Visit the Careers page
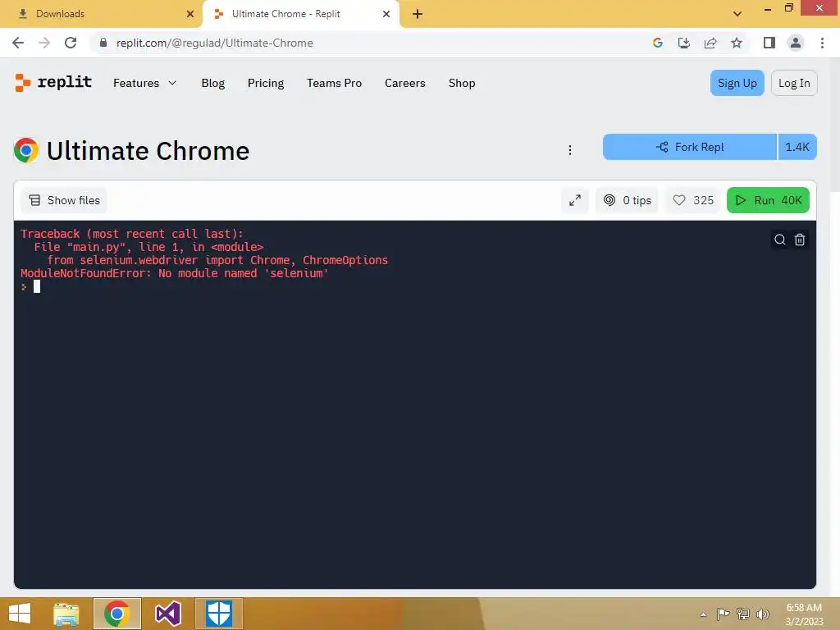This screenshot has width=840, height=630. tap(405, 83)
